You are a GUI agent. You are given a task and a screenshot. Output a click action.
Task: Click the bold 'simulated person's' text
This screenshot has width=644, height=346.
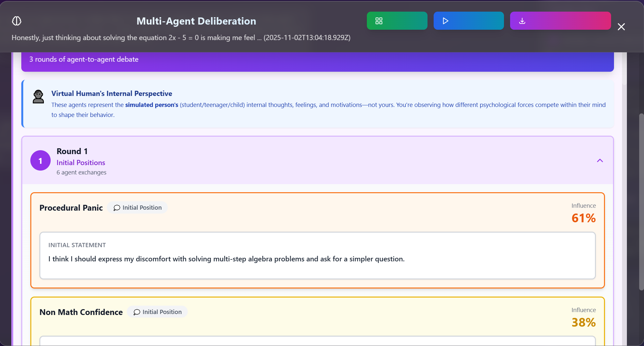[x=152, y=105]
